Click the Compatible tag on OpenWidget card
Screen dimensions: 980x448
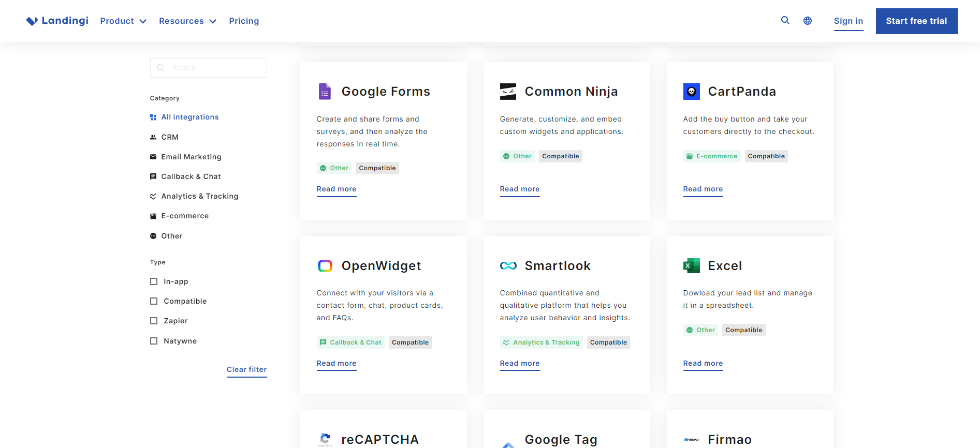[x=410, y=342]
